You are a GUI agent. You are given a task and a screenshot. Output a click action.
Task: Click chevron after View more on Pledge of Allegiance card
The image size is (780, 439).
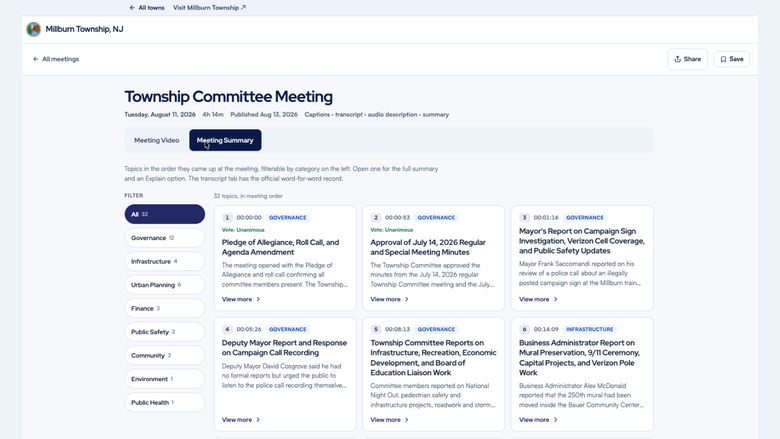pos(258,299)
